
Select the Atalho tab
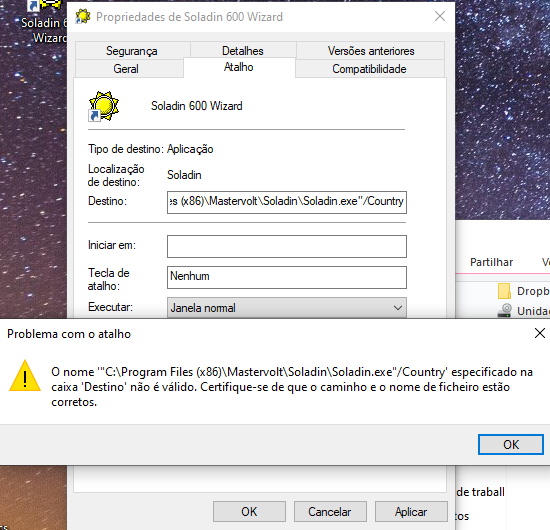click(x=239, y=67)
